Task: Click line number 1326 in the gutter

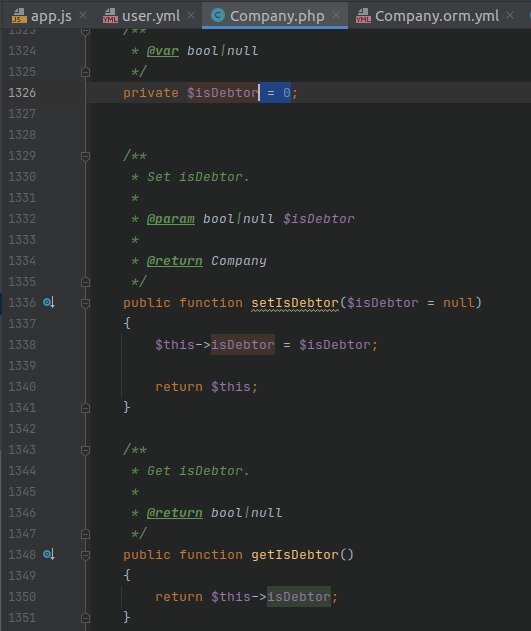Action: click(22, 93)
